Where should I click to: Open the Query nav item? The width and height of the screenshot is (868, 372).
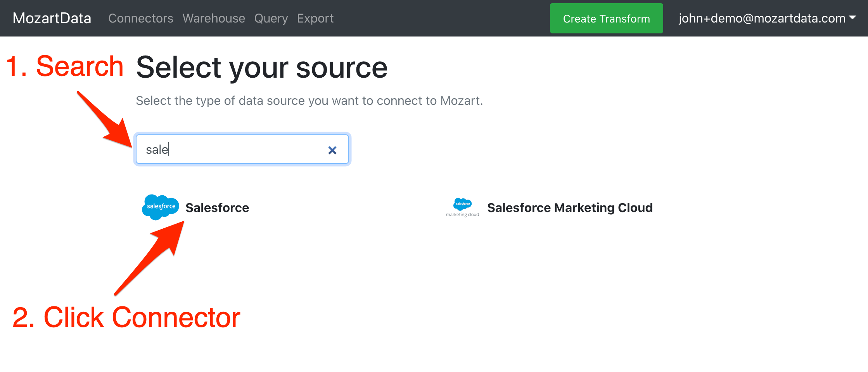click(271, 18)
